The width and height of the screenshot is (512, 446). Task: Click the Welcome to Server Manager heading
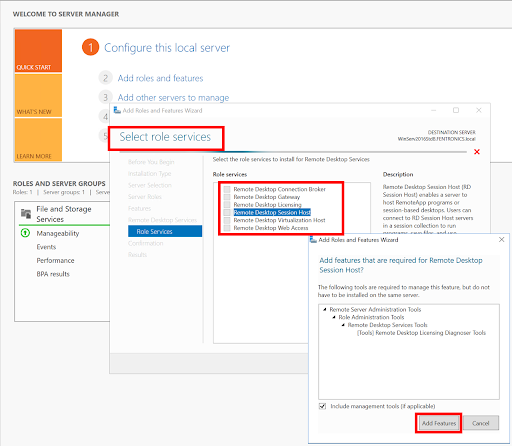(66, 14)
